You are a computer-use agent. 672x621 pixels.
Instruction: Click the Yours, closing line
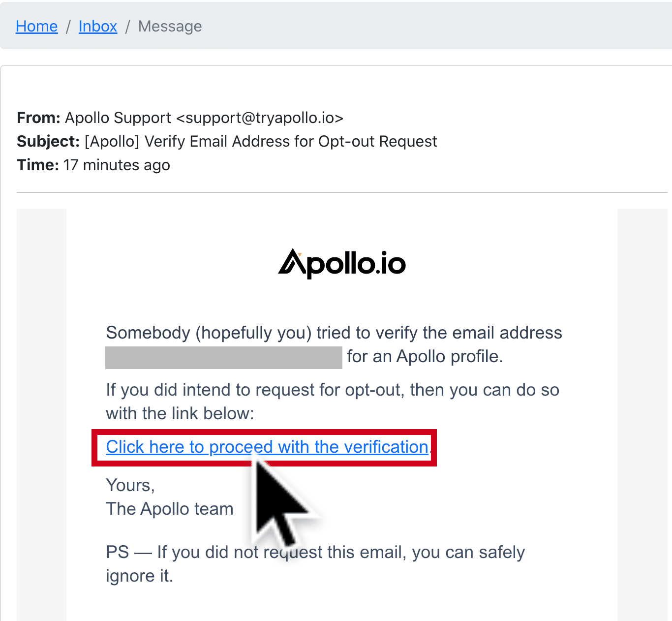point(130,486)
